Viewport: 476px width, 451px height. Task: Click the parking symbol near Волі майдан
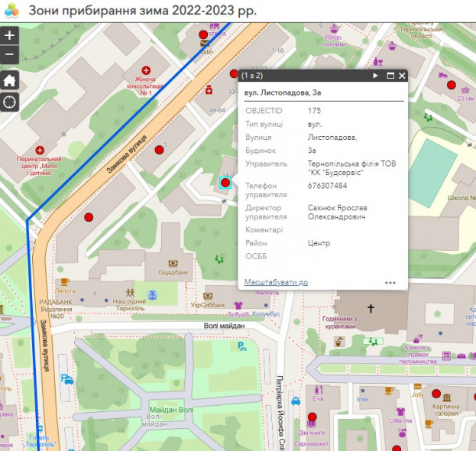[x=242, y=346]
